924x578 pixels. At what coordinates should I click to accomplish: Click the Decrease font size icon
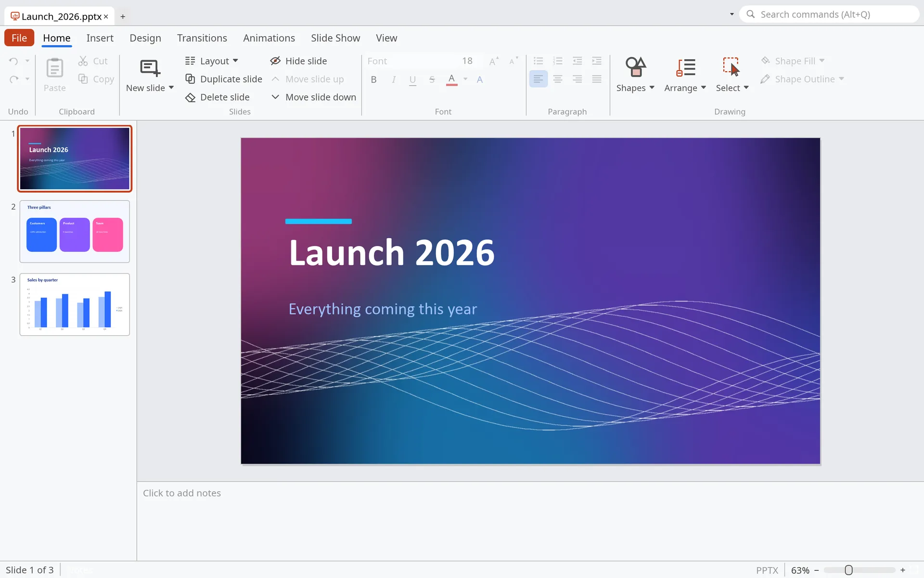tap(513, 61)
